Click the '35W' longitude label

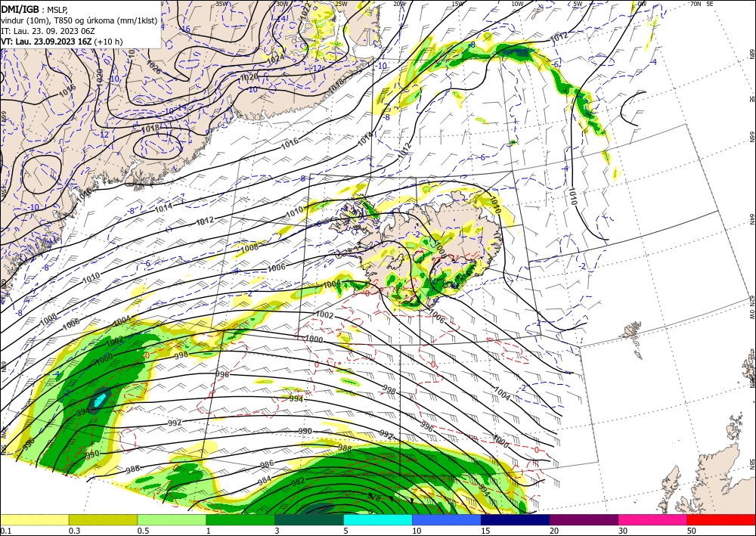[222, 4]
